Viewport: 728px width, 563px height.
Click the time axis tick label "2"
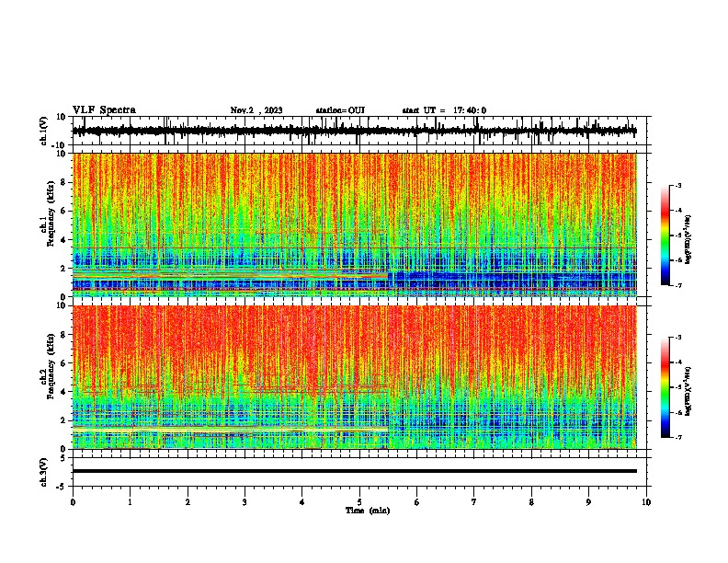click(x=188, y=502)
